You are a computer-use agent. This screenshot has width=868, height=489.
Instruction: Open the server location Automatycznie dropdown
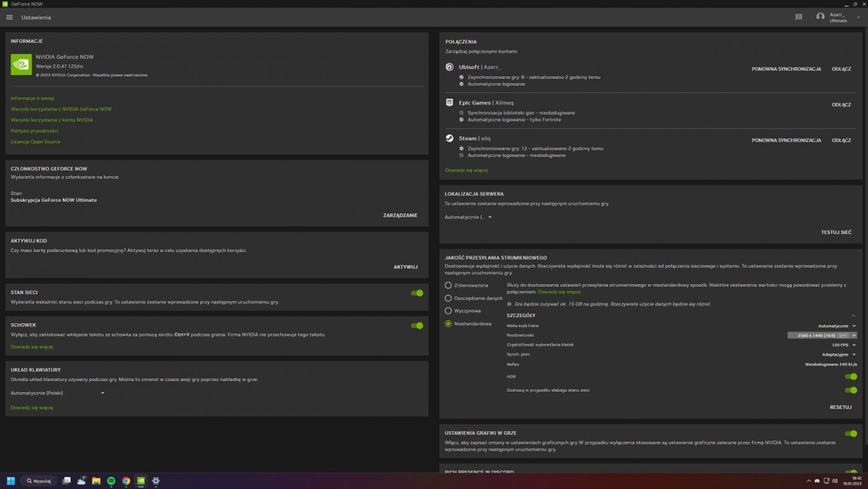click(x=468, y=217)
